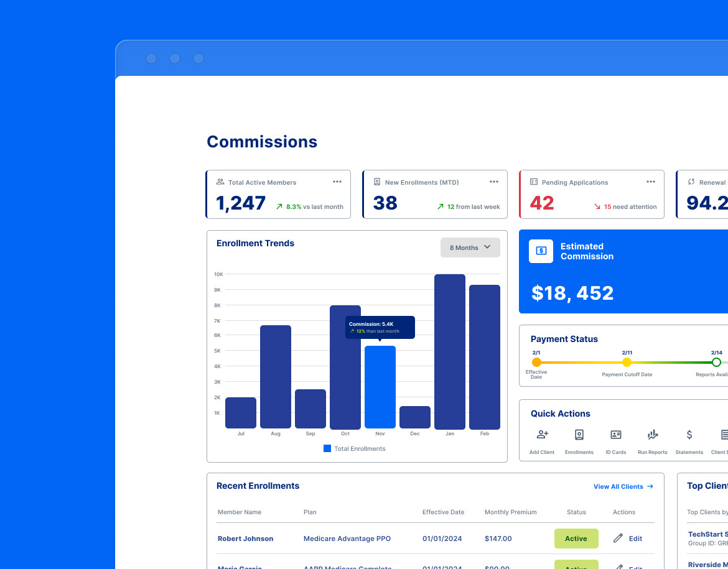Select the 2/14 Reports Available marker
The image size is (728, 569).
point(716,362)
